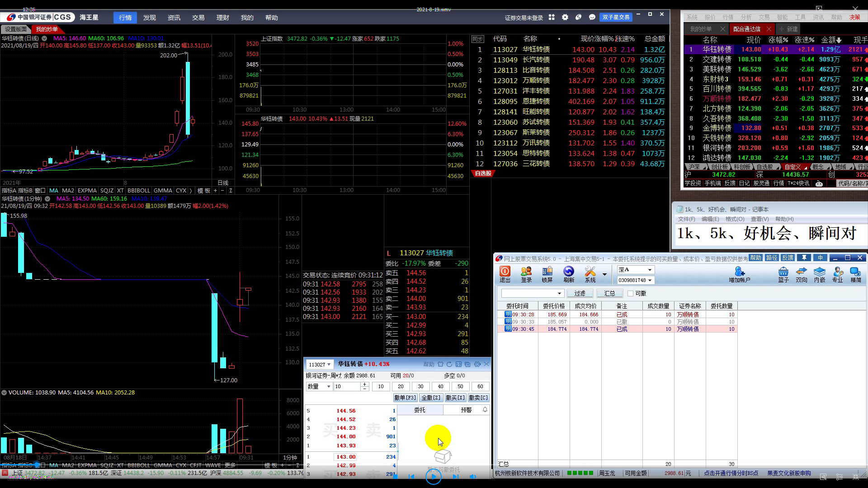Switch to the 预警 tab in order panel
Image resolution: width=868 pixels, height=488 pixels.
[x=466, y=410]
